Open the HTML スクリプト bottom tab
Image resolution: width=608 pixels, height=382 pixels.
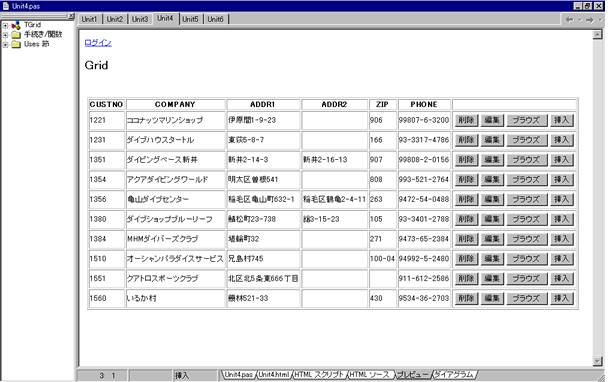(320, 375)
